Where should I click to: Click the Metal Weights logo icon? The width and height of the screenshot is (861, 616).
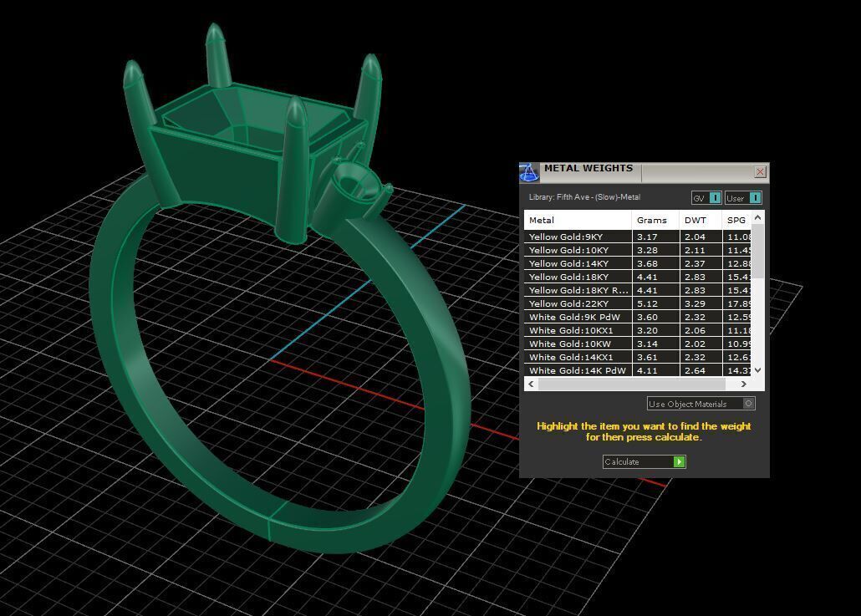pos(529,172)
